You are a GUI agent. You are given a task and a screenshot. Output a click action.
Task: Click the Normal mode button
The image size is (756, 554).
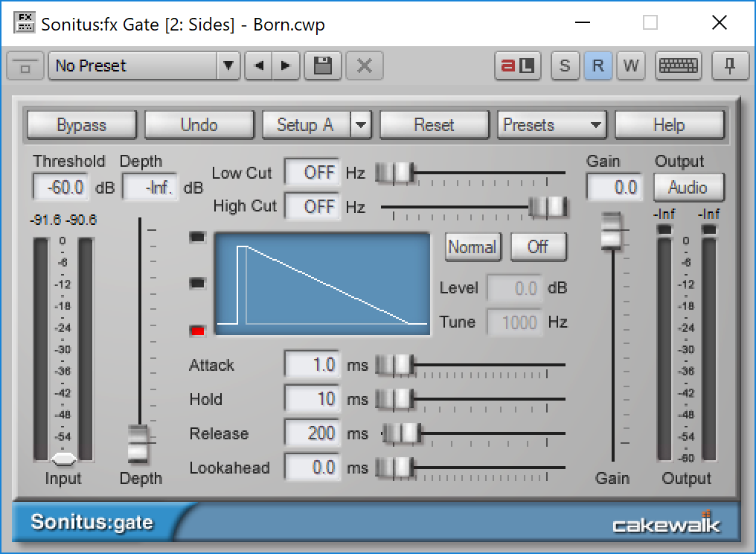point(472,246)
